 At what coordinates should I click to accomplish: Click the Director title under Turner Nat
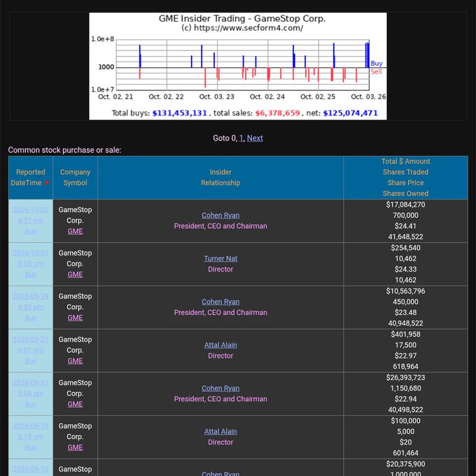pos(220,269)
